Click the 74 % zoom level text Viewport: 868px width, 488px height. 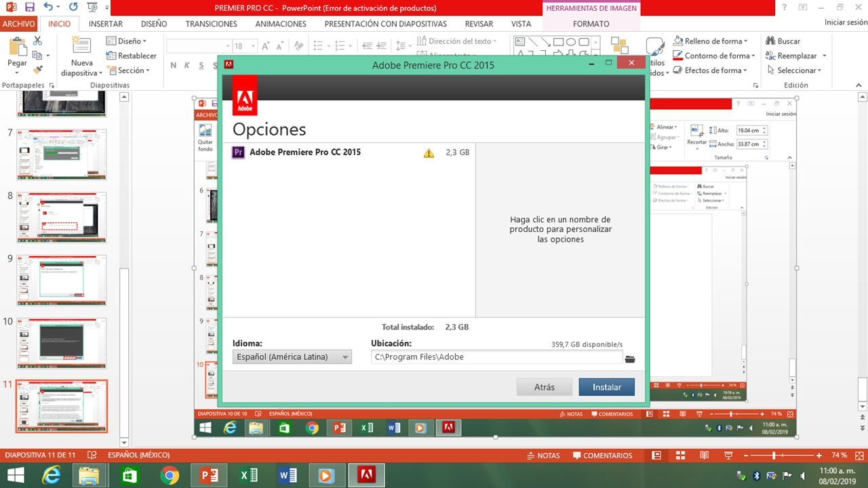point(839,455)
